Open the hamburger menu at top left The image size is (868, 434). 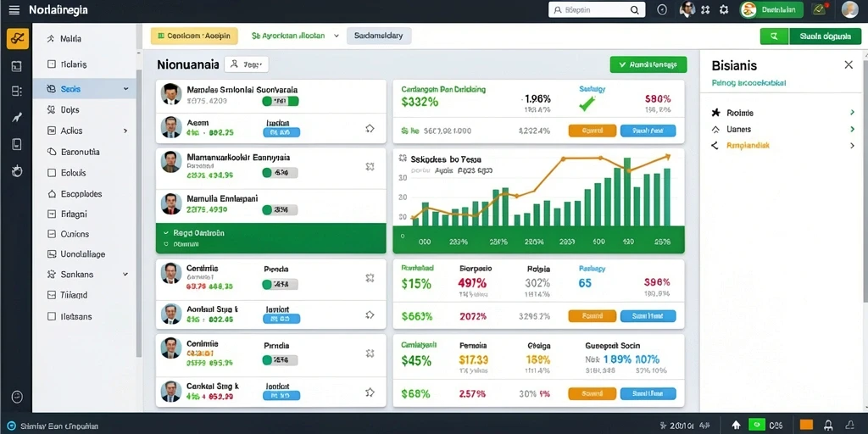[14, 10]
